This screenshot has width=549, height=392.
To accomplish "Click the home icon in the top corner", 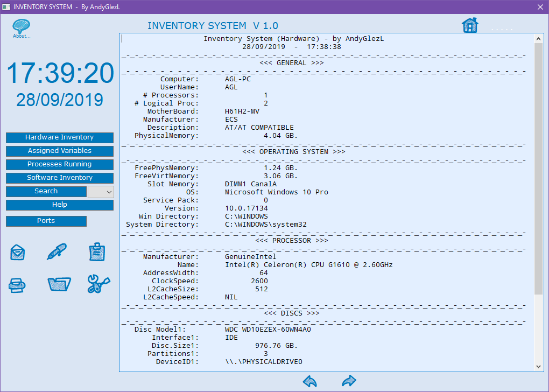I will [469, 25].
